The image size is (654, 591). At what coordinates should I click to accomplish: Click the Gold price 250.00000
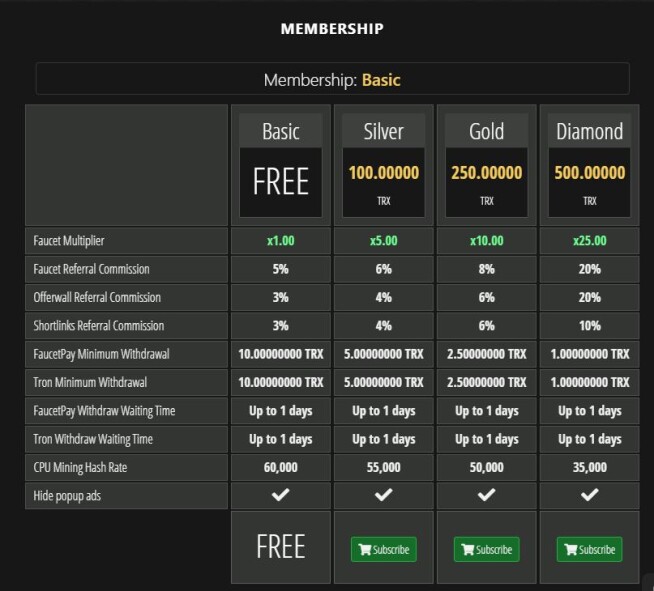[487, 172]
